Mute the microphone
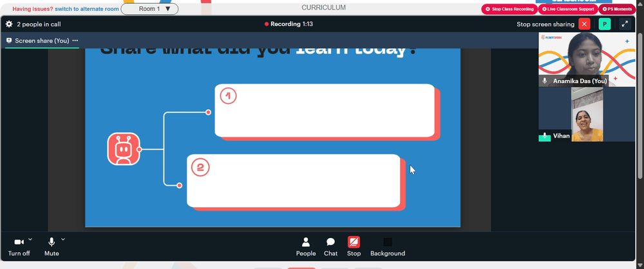Viewport: 644px width, 269px height. pyautogui.click(x=52, y=246)
